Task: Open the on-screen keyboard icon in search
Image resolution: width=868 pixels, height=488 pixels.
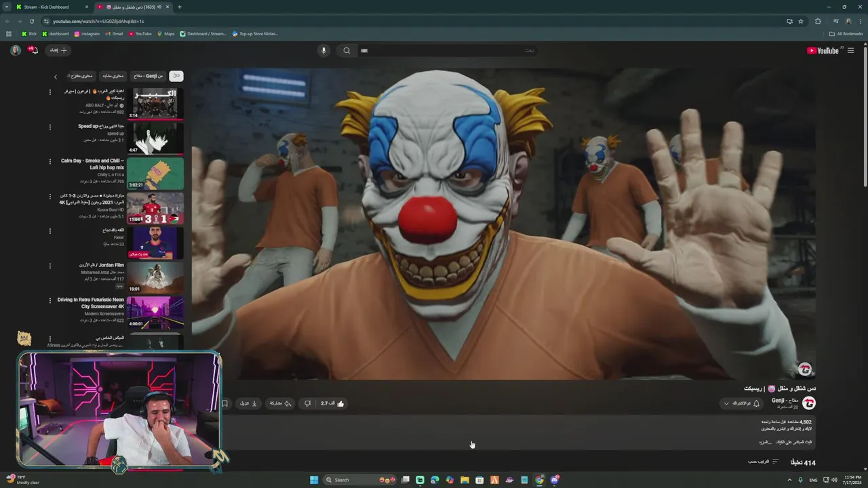Action: coord(364,51)
